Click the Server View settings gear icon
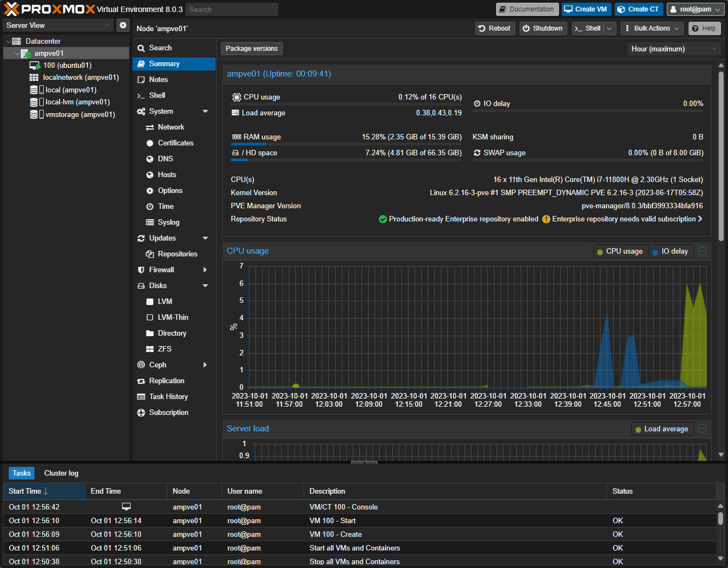The height and width of the screenshot is (568, 728). point(123,25)
